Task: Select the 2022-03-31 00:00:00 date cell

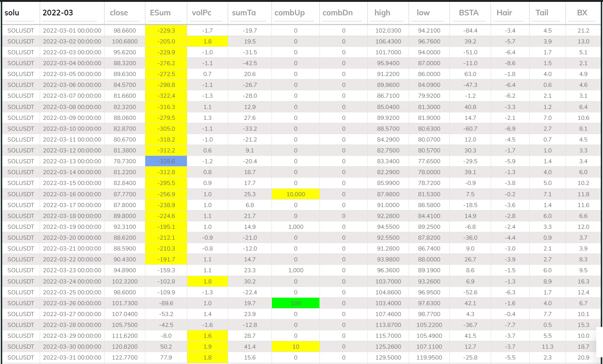Action: click(x=72, y=358)
